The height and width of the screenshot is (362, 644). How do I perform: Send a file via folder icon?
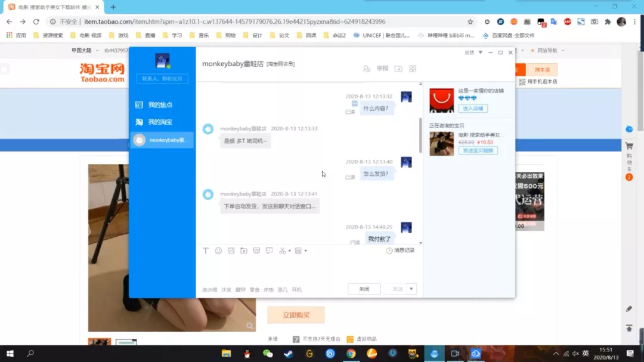click(244, 250)
